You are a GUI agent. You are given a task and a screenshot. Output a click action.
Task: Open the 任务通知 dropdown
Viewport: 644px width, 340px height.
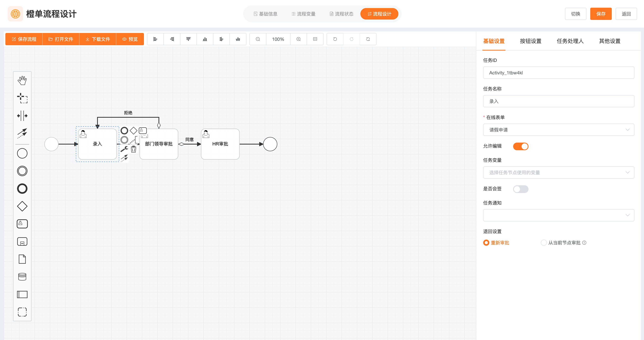[x=558, y=215]
